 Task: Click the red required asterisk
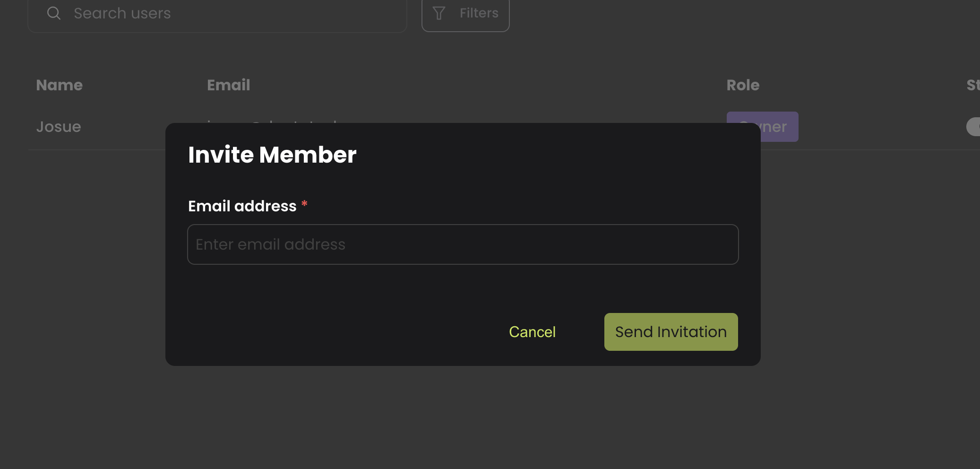coord(305,204)
